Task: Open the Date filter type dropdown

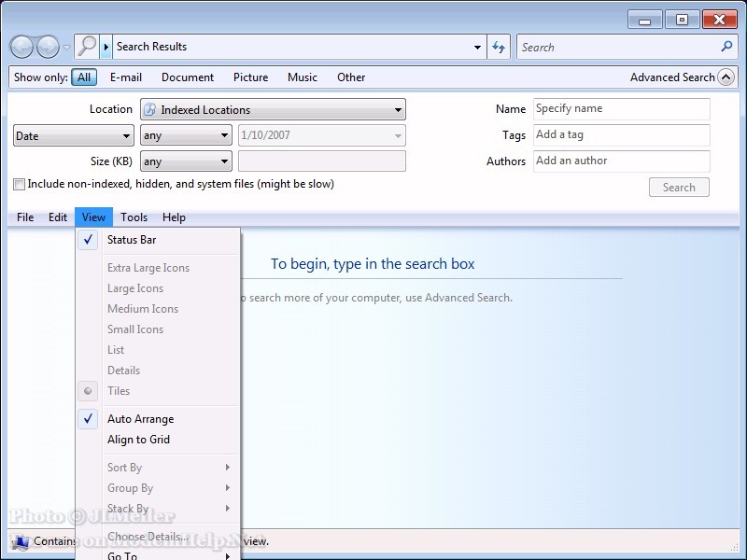Action: click(74, 136)
